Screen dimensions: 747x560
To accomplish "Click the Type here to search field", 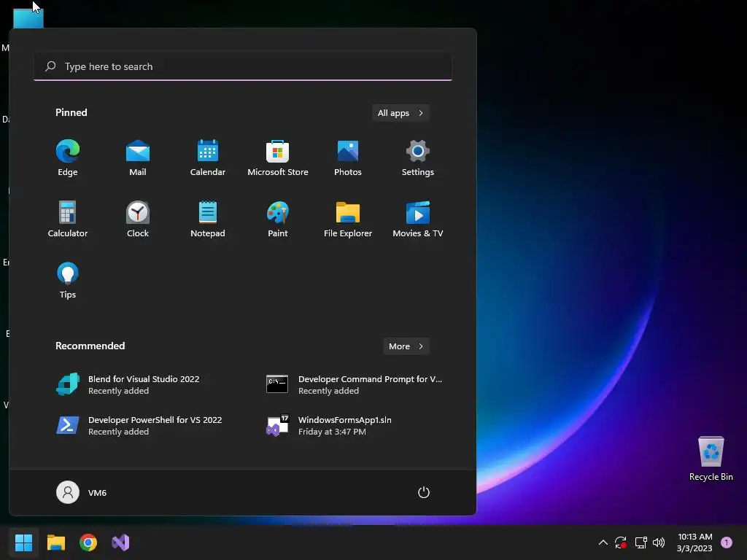I will click(243, 66).
